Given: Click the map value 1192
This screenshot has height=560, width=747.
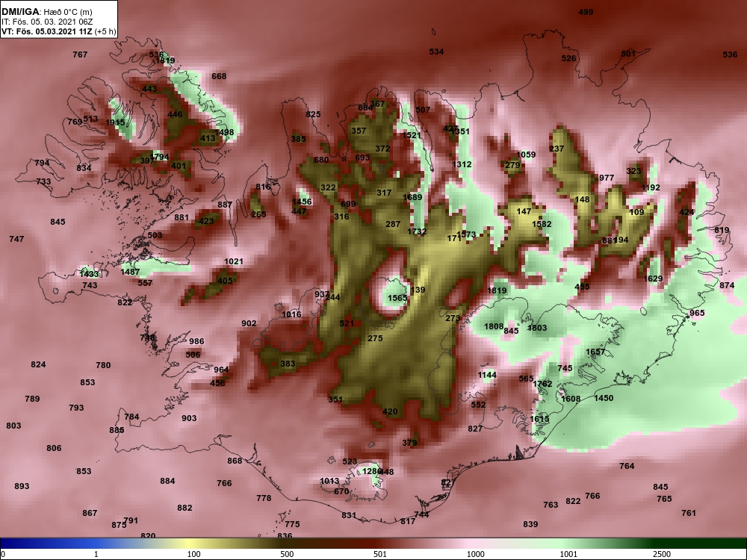Looking at the screenshot, I should [651, 187].
